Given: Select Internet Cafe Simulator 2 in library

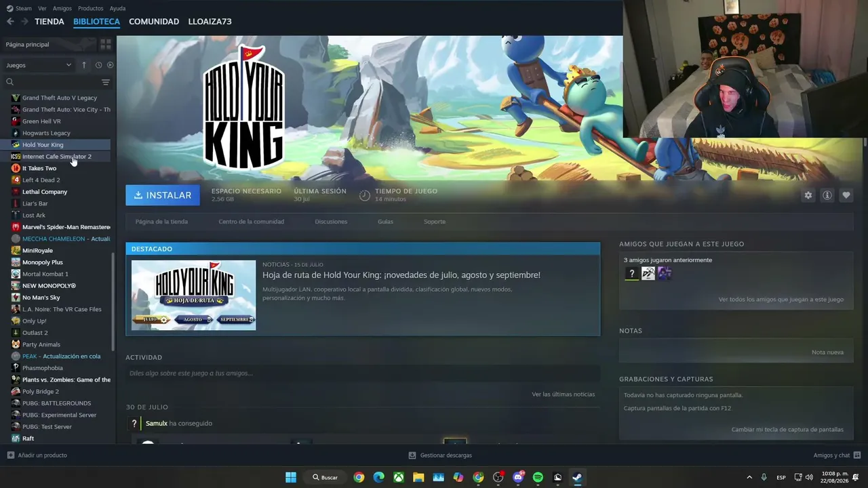Looking at the screenshot, I should (57, 157).
